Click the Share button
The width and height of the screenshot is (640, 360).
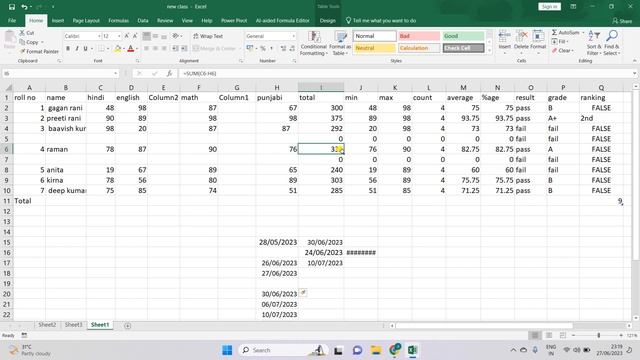click(x=622, y=21)
